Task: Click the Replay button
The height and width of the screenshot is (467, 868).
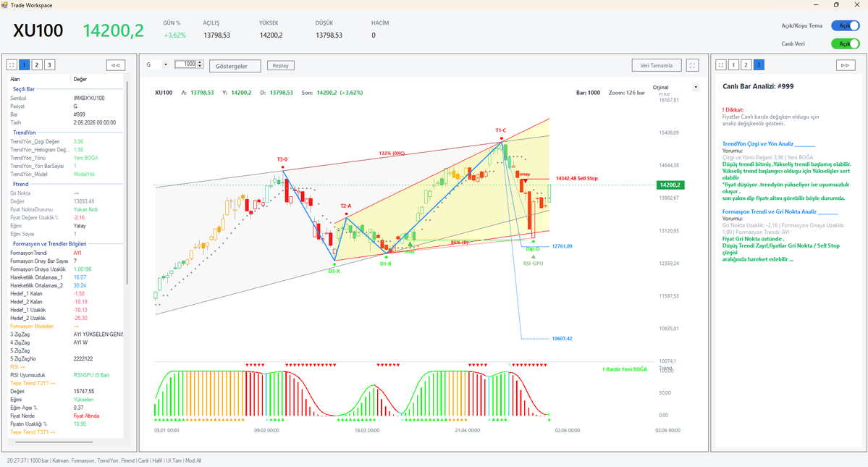Action: pos(281,65)
